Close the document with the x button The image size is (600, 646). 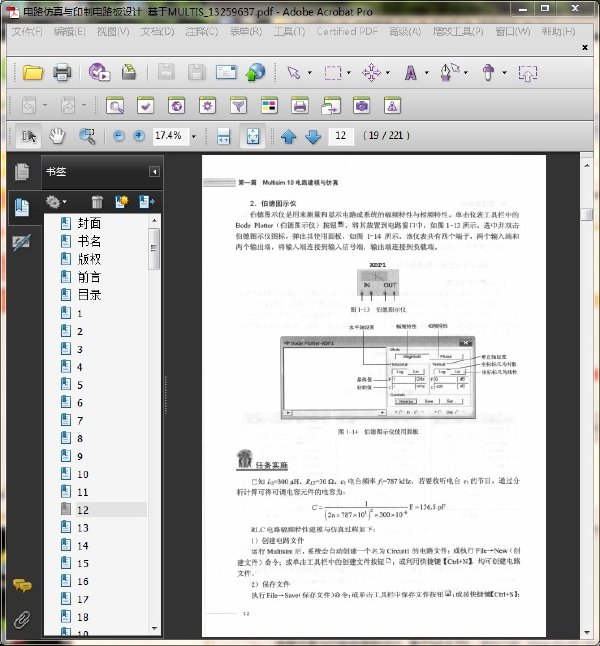(584, 47)
